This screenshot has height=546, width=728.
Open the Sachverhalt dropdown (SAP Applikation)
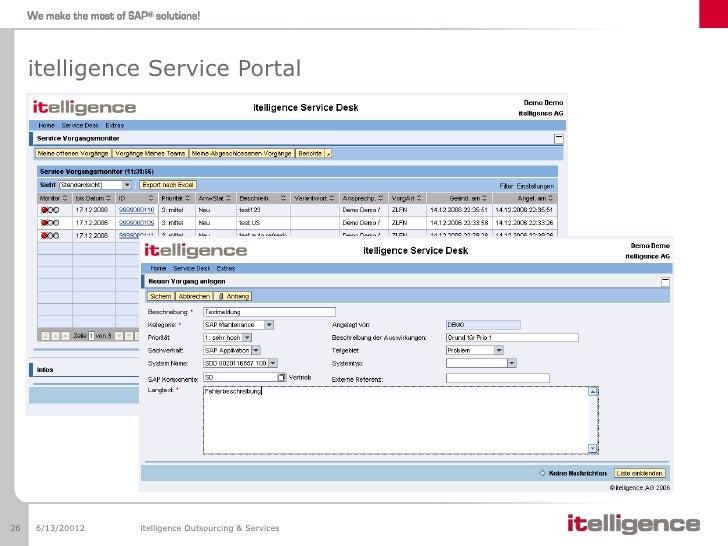(x=256, y=351)
